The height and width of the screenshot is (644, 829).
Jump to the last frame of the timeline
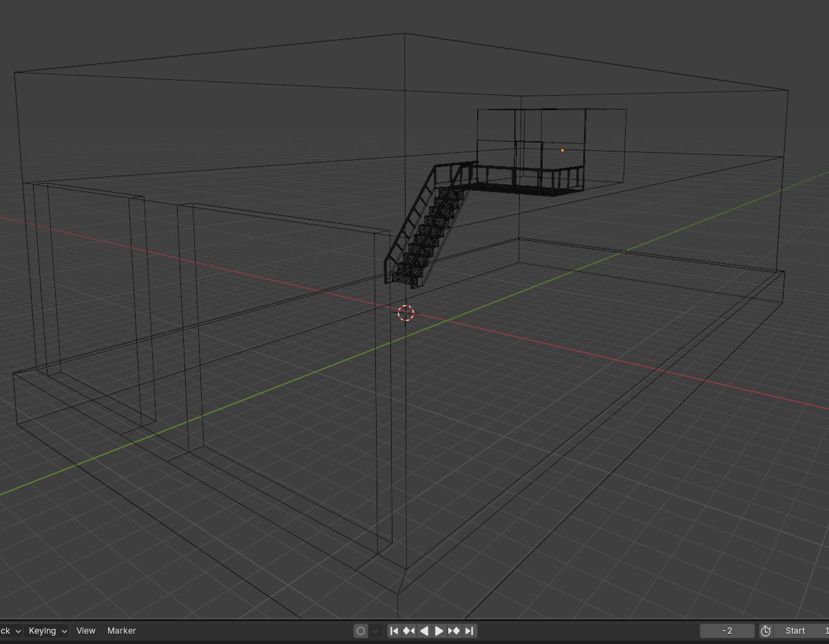click(470, 631)
